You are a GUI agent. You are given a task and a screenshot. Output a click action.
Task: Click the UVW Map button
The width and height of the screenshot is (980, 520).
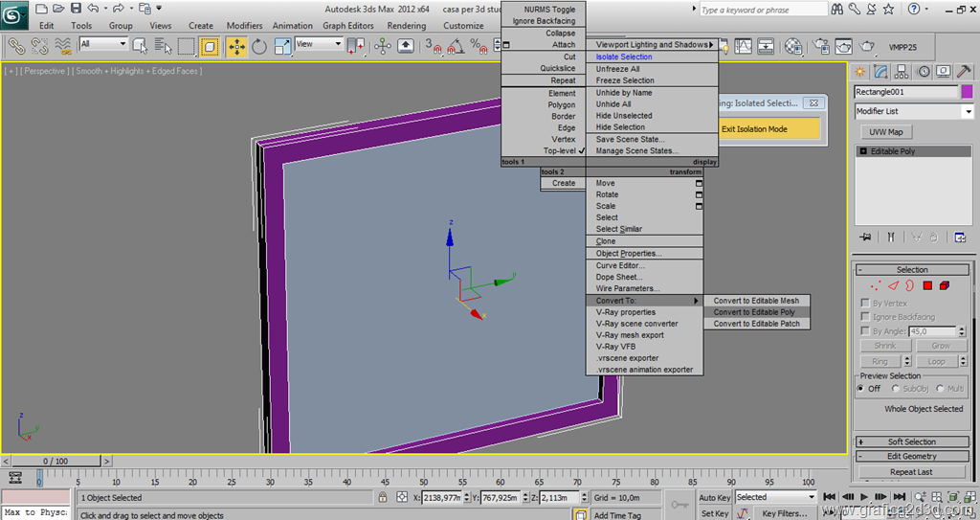[886, 132]
